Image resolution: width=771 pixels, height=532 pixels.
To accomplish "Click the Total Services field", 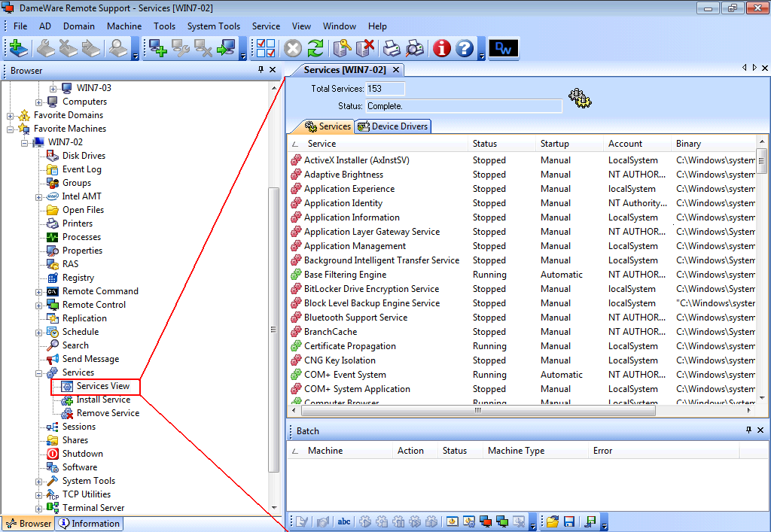I will tap(385, 89).
